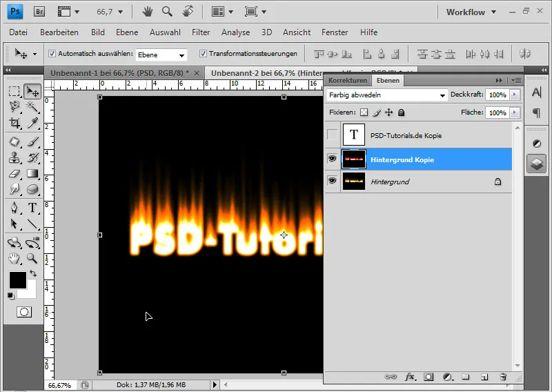This screenshot has width=552, height=392.
Task: Select the Magic Wand tool
Action: (x=32, y=106)
